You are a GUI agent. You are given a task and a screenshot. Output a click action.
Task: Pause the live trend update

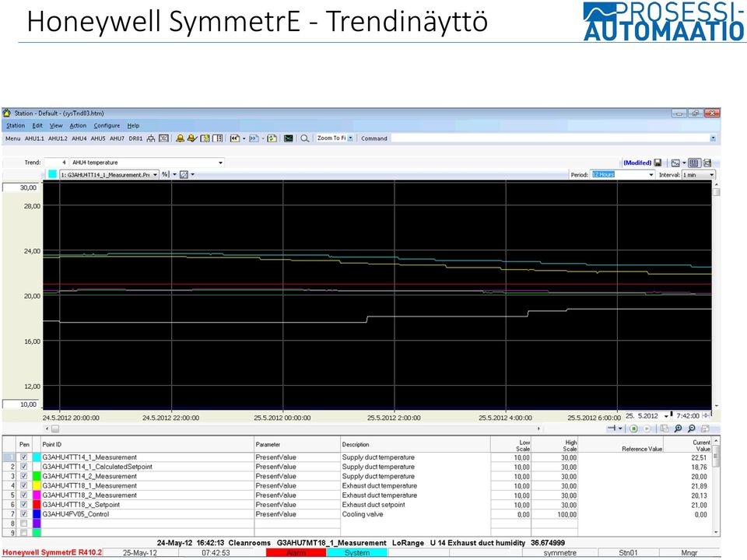point(633,429)
